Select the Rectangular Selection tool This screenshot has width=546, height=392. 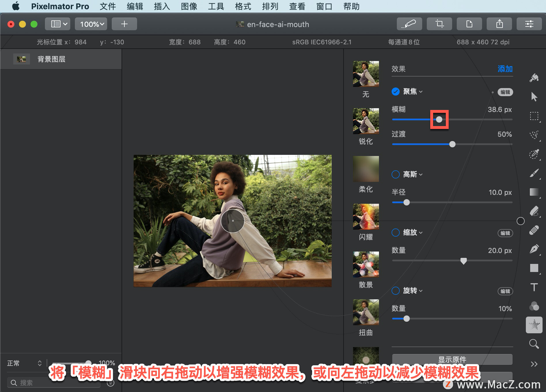click(534, 116)
